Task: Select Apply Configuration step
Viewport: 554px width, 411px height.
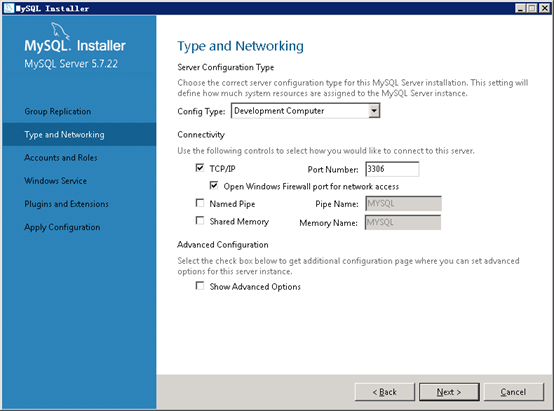Action: (x=62, y=227)
